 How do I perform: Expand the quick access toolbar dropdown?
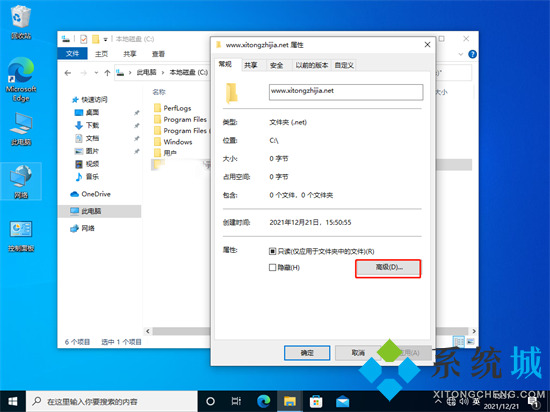(x=105, y=39)
